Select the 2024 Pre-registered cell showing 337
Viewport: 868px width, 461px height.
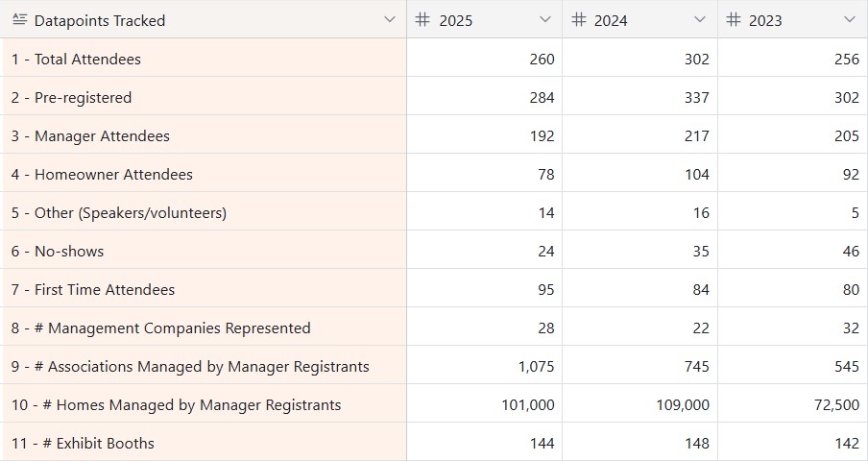coord(639,98)
